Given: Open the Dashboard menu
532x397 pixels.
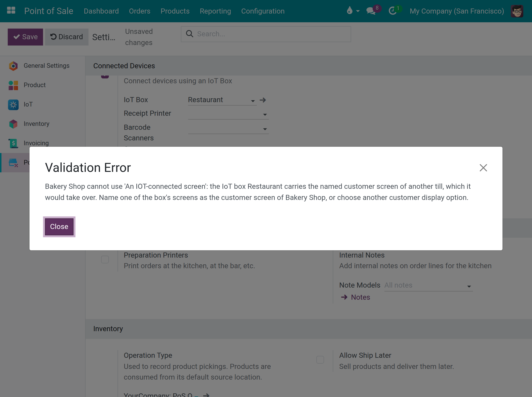Looking at the screenshot, I should [x=101, y=11].
